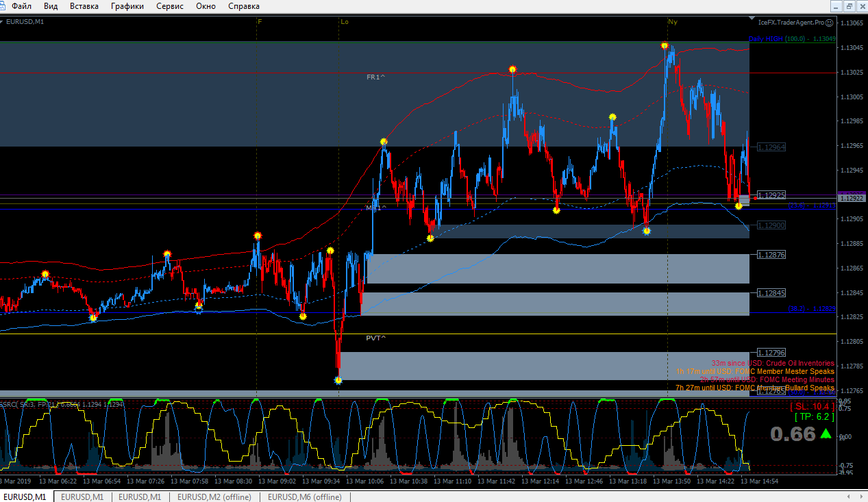The width and height of the screenshot is (868, 502).
Task: Click the EURUSD,M1 chart title label
Action: pos(26,22)
